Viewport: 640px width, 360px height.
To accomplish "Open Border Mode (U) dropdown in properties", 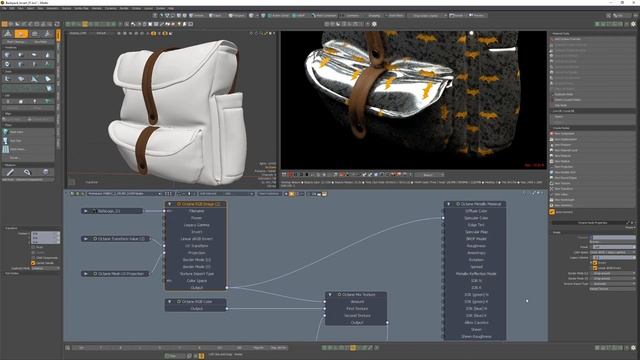I will coord(613,273).
